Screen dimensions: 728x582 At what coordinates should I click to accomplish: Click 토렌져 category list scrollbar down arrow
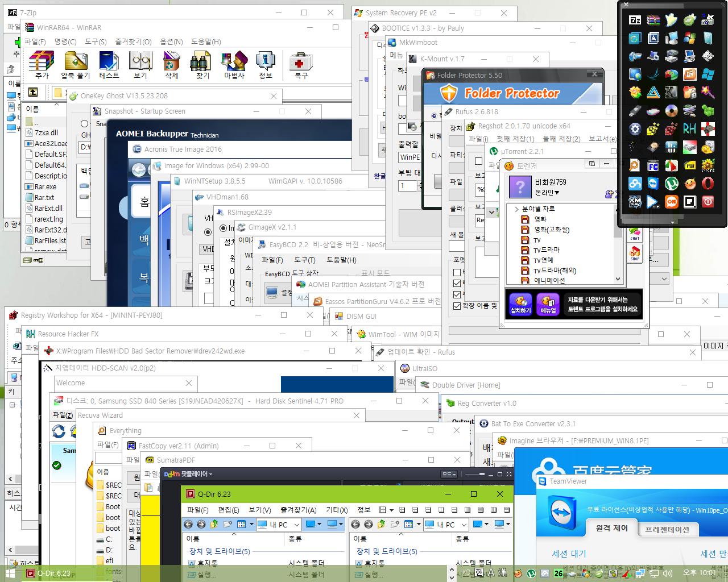coord(618,279)
